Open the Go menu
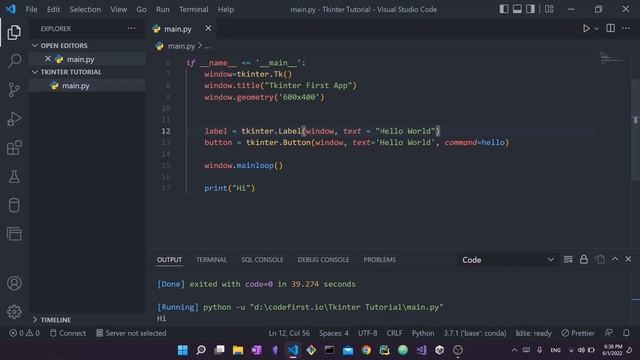This screenshot has height=360, width=640. click(141, 9)
